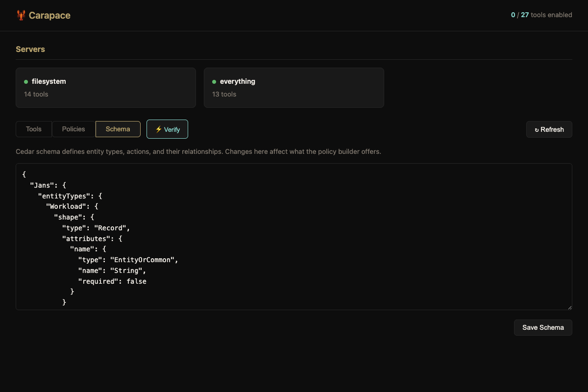The image size is (588, 392).
Task: Click the circular arrow icon on Refresh
Action: (537, 130)
